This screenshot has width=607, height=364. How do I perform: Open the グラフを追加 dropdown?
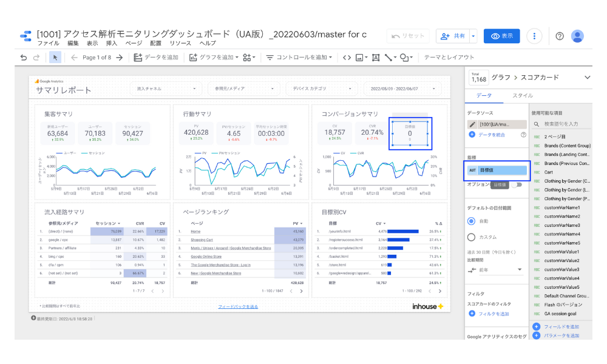click(x=214, y=57)
